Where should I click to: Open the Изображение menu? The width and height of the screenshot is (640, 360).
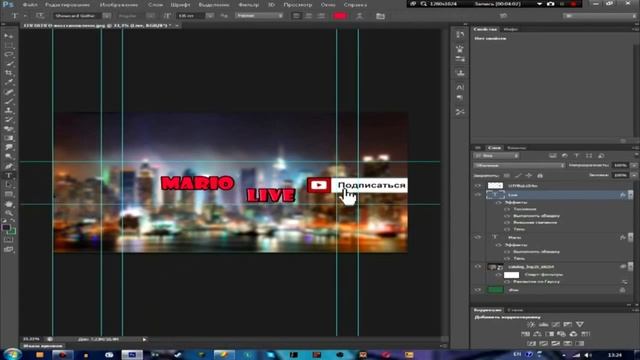[119, 5]
